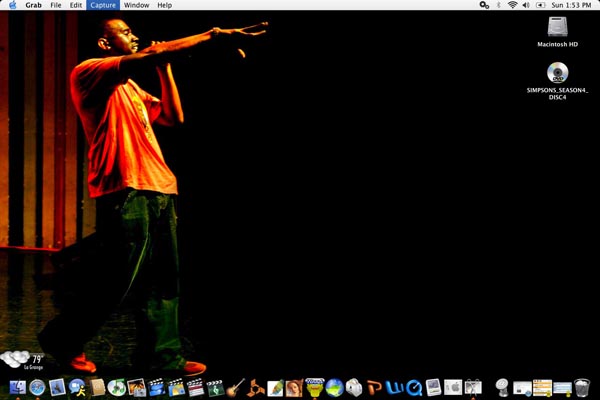Open Mail stamp icon in dock

pyautogui.click(x=57, y=388)
